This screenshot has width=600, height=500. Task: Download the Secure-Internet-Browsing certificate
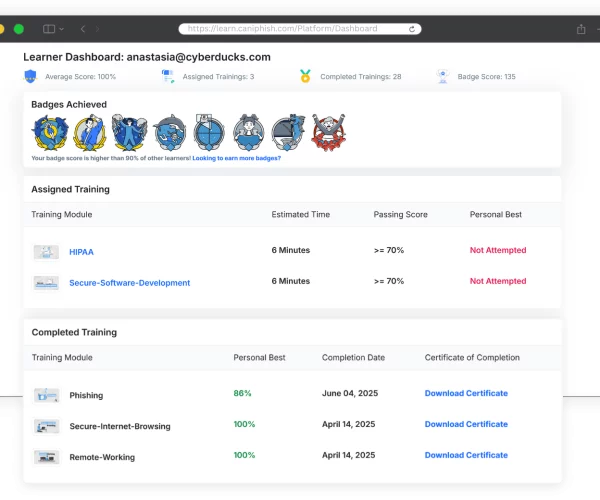pyautogui.click(x=466, y=425)
